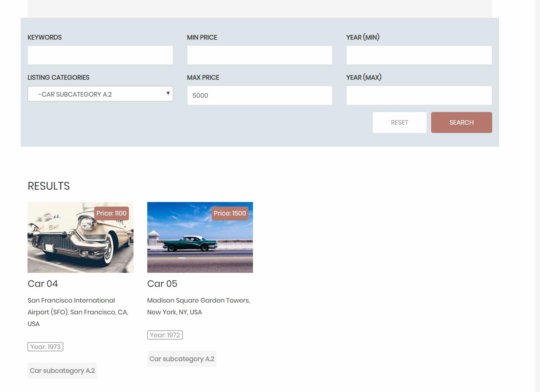Click the Year: 1972 badge for Car 05

pos(164,334)
